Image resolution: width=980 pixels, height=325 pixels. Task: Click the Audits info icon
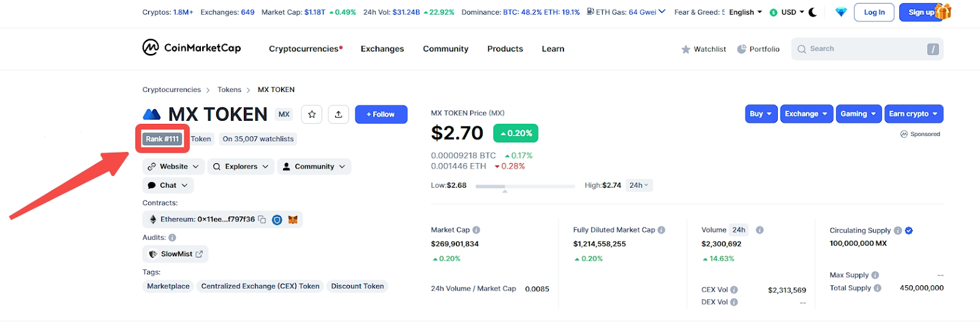click(x=172, y=238)
